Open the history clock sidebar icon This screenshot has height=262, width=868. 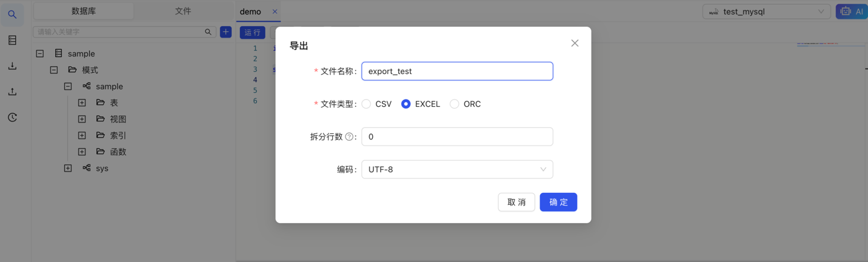[12, 118]
